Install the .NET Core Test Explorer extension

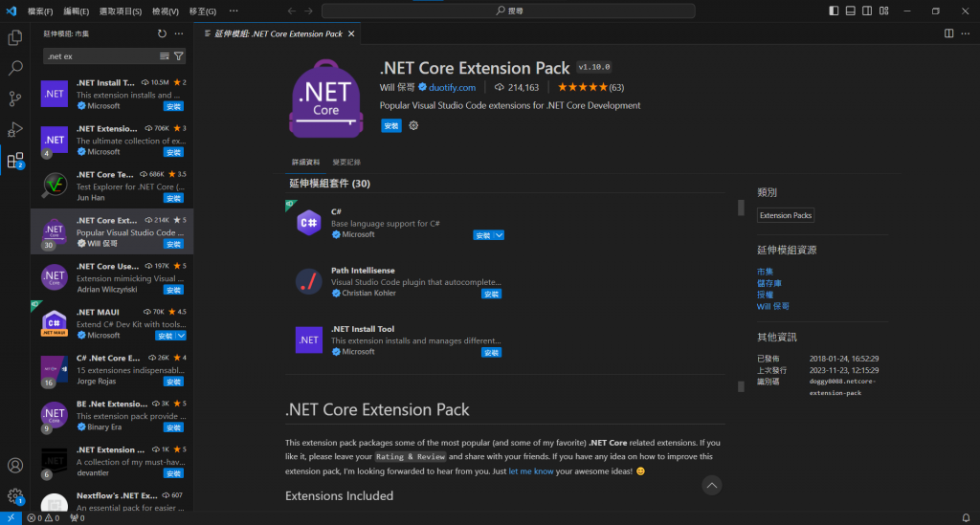pyautogui.click(x=173, y=198)
